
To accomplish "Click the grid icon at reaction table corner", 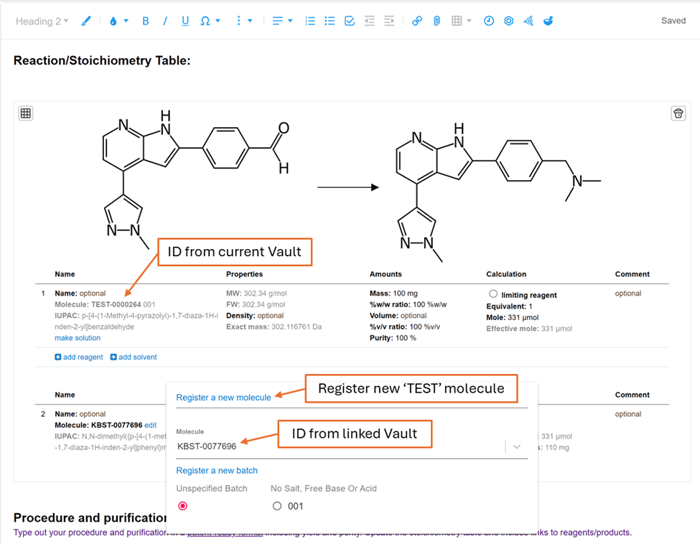I will pos(26,113).
